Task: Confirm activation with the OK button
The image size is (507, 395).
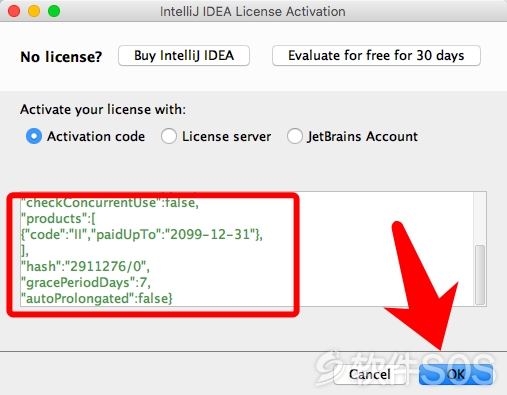Action: coord(456,374)
